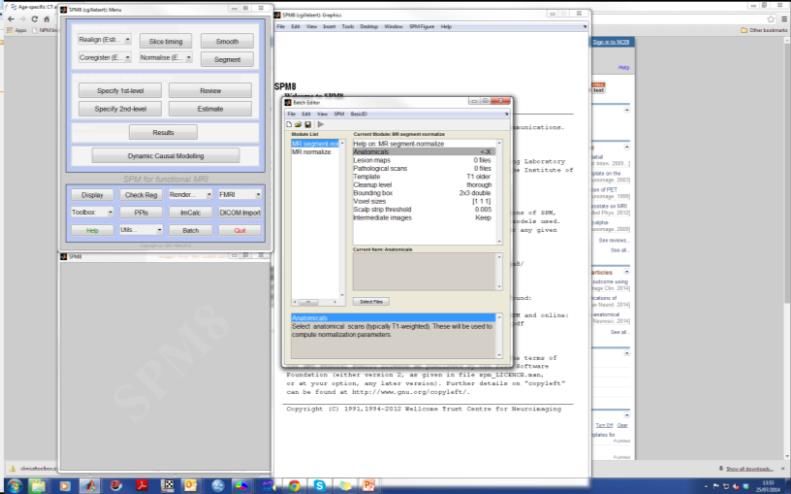Open the Windows Start menu

coord(14,485)
